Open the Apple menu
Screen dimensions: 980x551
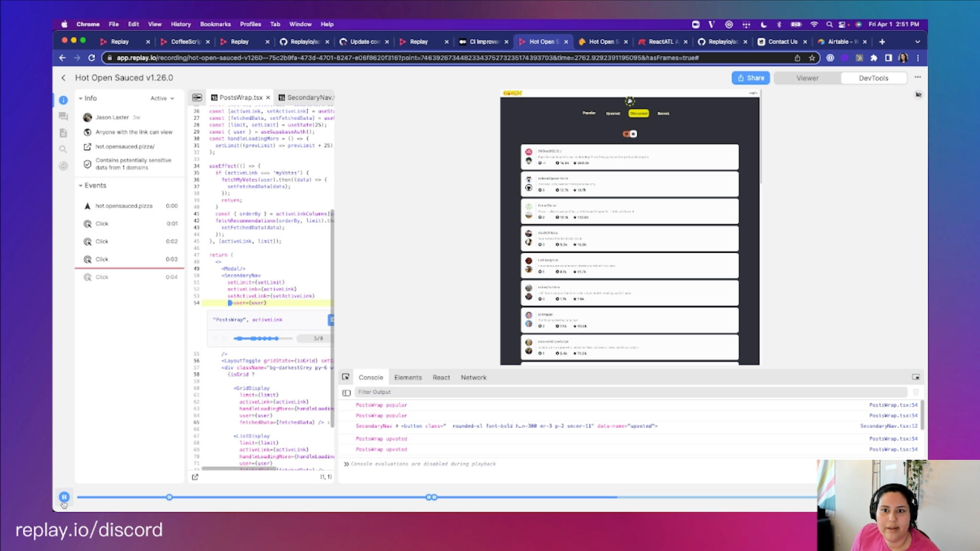[x=65, y=24]
